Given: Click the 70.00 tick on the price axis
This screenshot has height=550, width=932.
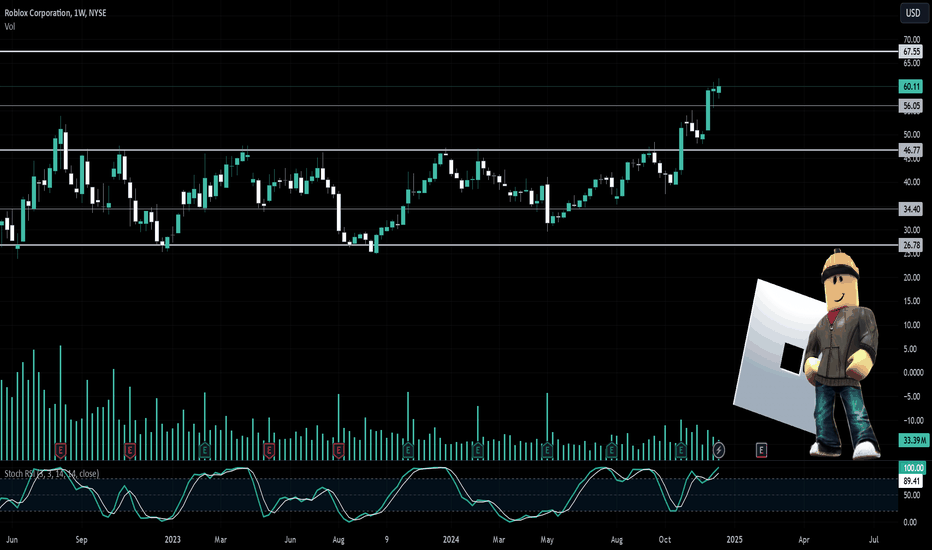Looking at the screenshot, I should 912,39.
